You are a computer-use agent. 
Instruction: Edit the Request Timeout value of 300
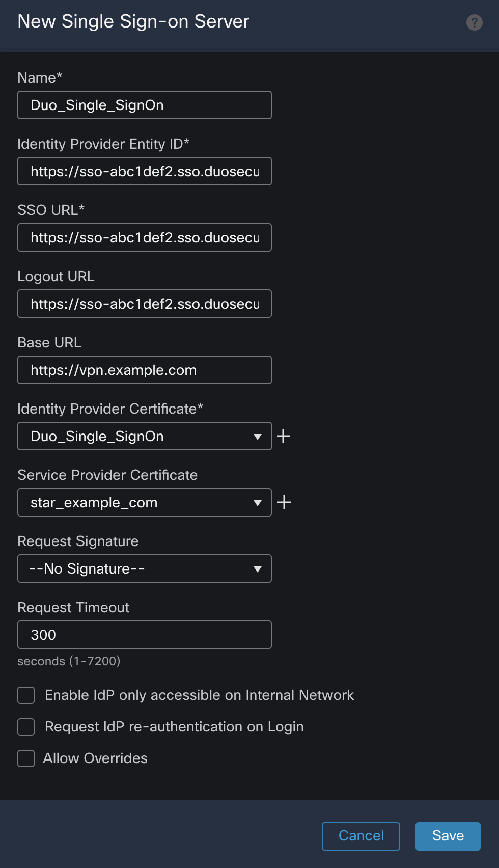(x=144, y=635)
